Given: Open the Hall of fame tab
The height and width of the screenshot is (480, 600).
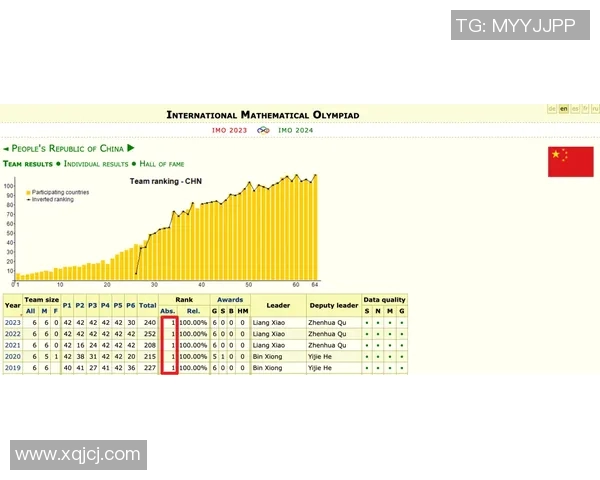Looking at the screenshot, I should click(162, 163).
